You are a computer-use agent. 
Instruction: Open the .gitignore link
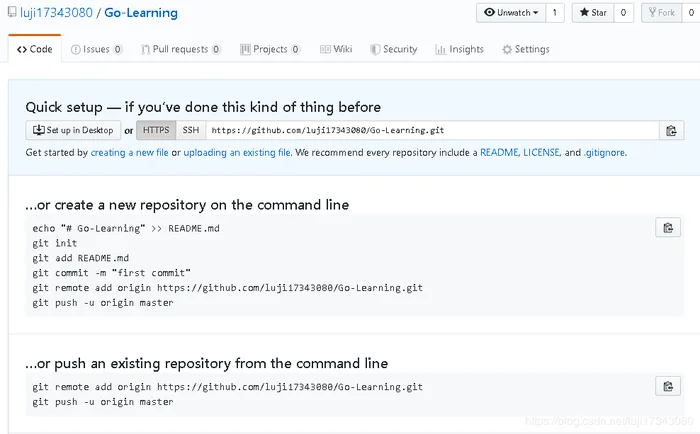pos(604,153)
